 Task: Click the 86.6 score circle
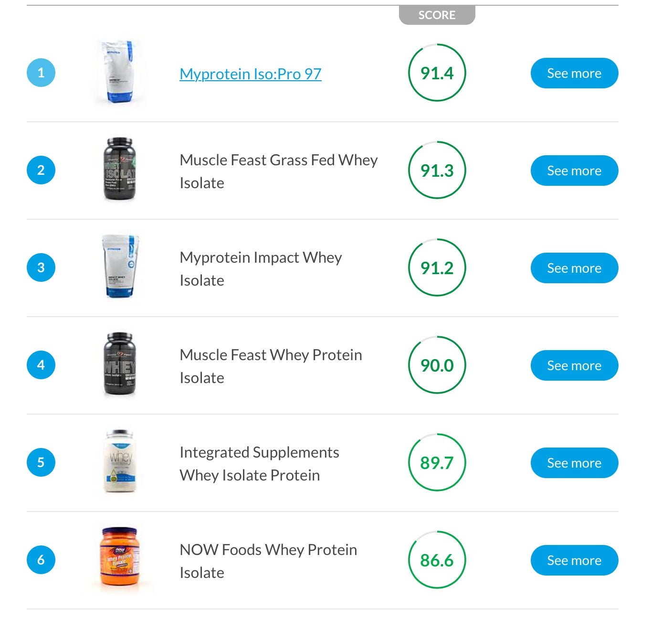coord(437,560)
